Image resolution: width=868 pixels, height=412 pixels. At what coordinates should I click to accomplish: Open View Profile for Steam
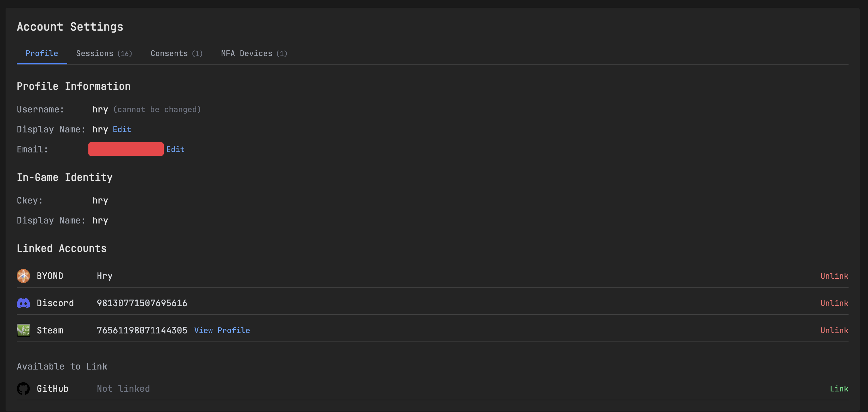tap(222, 331)
